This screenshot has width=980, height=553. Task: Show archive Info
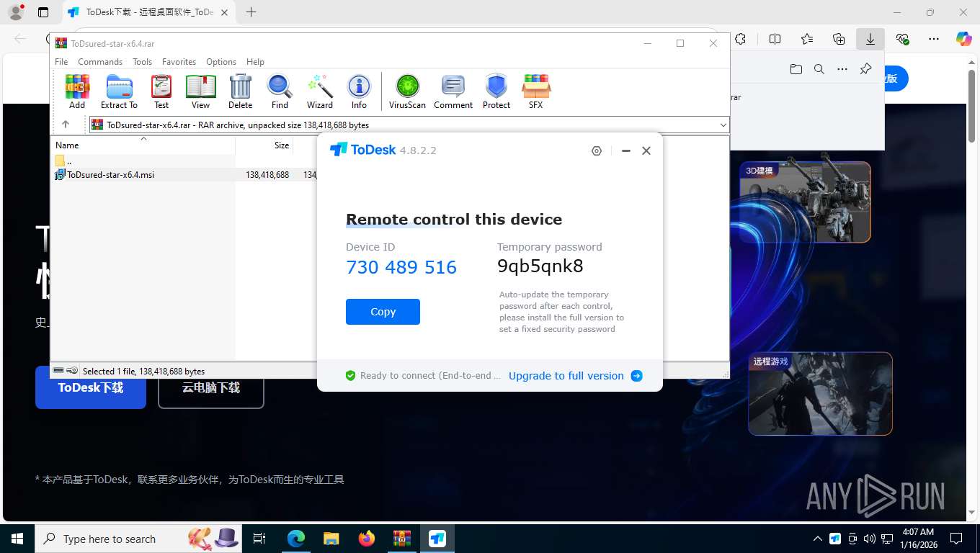pyautogui.click(x=359, y=91)
